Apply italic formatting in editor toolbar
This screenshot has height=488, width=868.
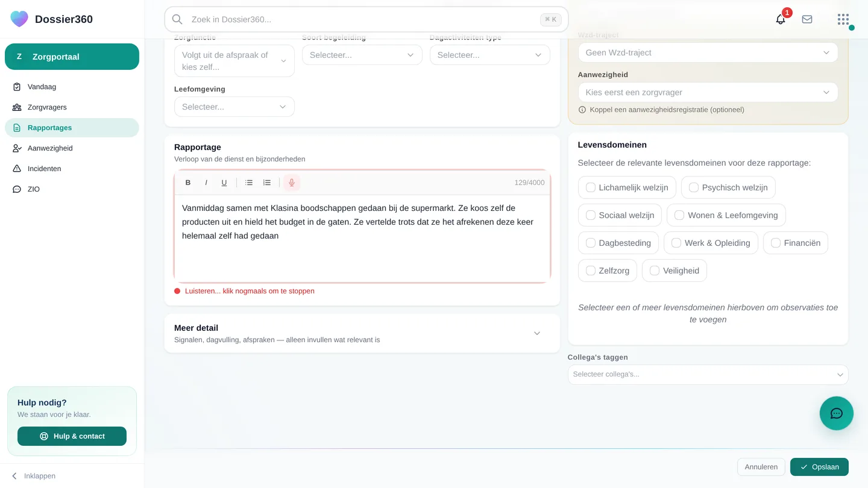coord(206,183)
